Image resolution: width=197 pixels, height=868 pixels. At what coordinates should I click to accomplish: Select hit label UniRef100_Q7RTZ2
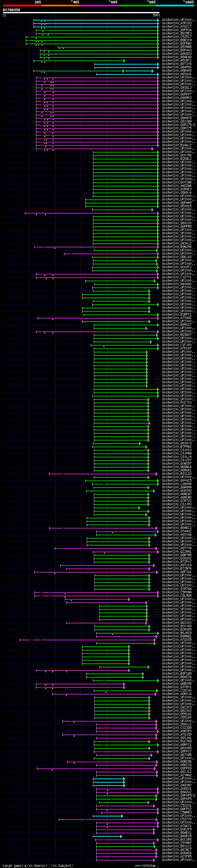177,501
